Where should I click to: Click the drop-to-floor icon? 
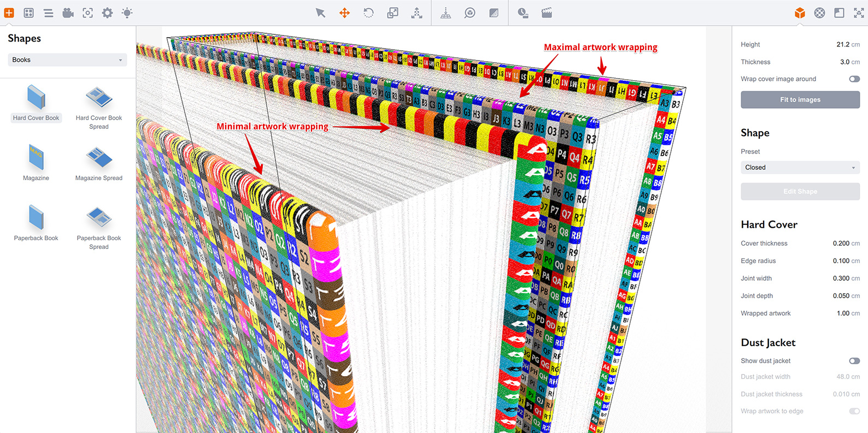click(446, 13)
